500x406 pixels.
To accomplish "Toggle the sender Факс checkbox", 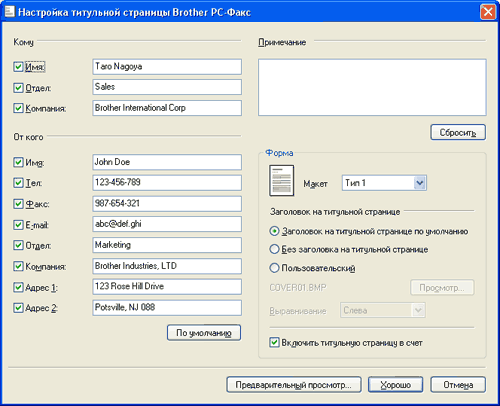I will (x=18, y=204).
